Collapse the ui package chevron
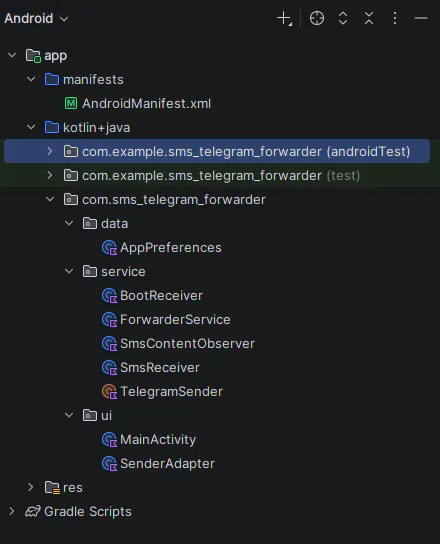The image size is (440, 544). [69, 415]
